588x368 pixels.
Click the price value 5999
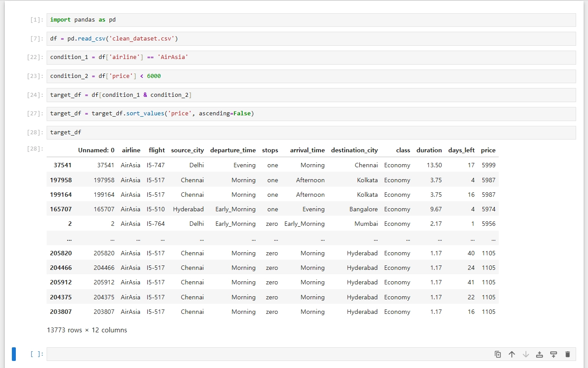click(x=489, y=165)
